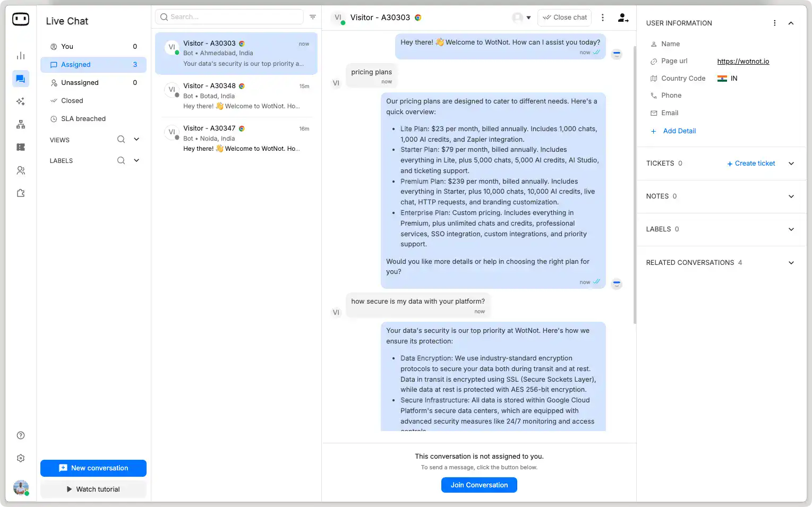Open the filter icon beside search bar

tap(313, 16)
